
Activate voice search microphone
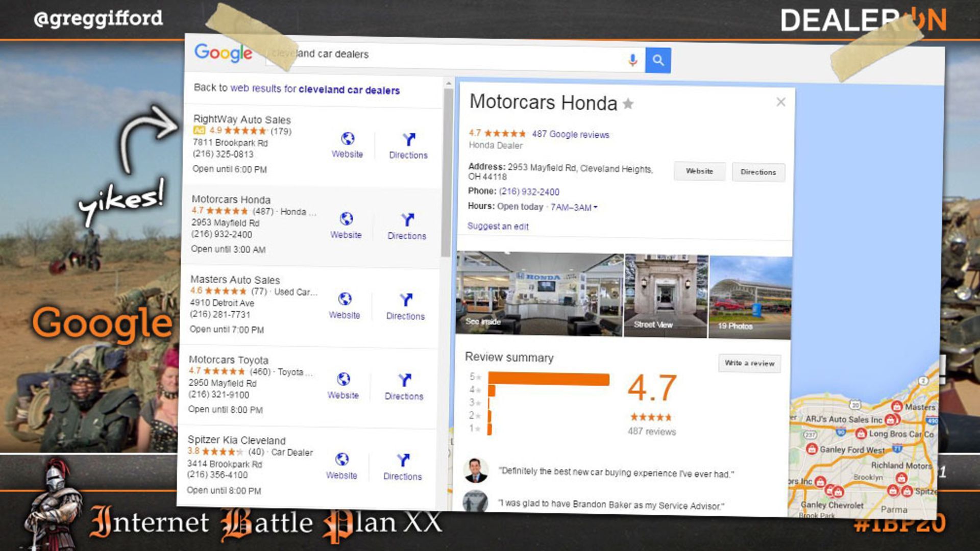click(632, 60)
